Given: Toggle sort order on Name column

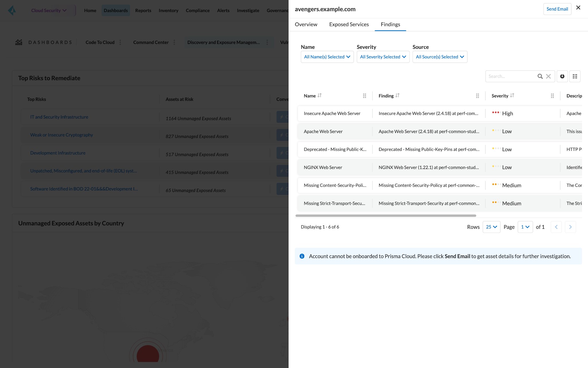Looking at the screenshot, I should coord(319,95).
